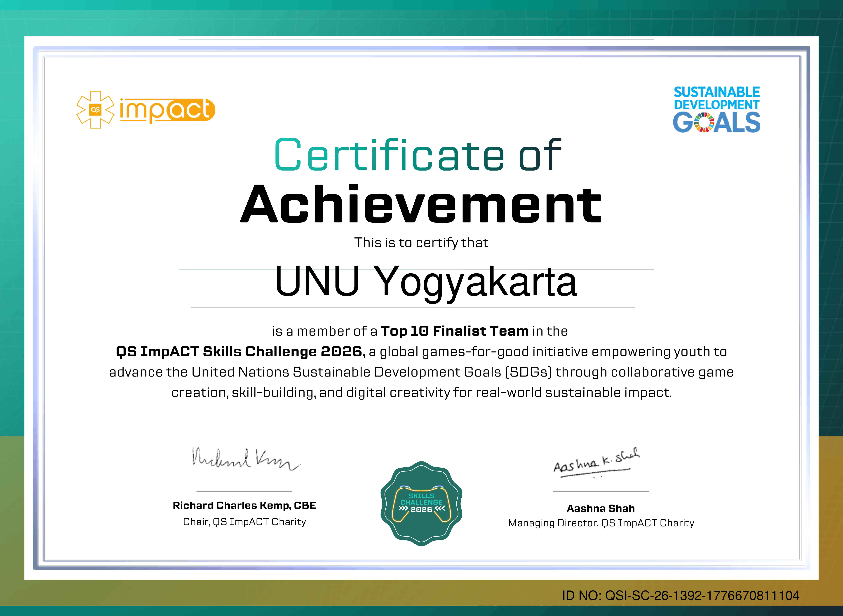Click the line starting 'advance the United Nations'
Image resolution: width=843 pixels, height=616 pixels.
coord(421,372)
